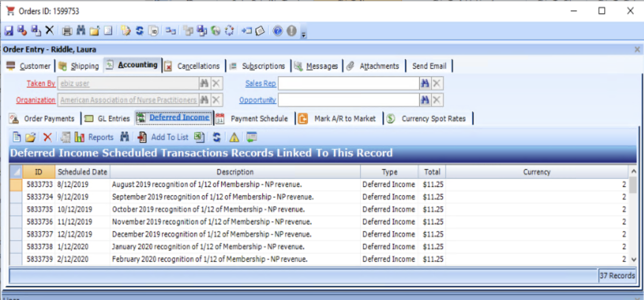This screenshot has height=300, width=644.
Task: Click the Excel export icon
Action: [x=199, y=137]
